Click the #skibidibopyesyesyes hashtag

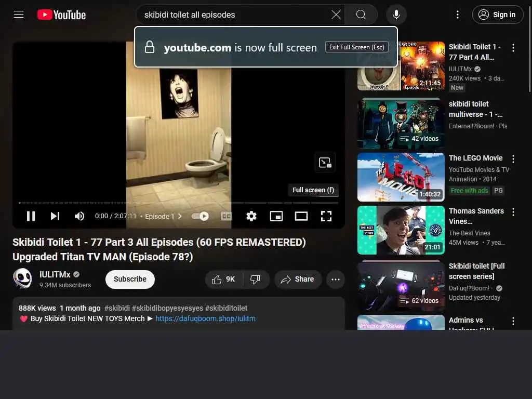(x=168, y=308)
